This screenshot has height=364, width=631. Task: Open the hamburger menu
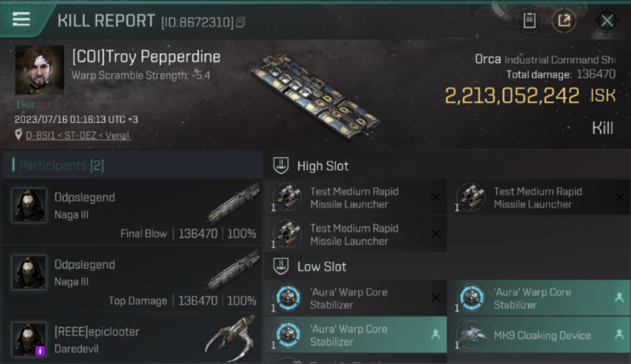[x=21, y=19]
